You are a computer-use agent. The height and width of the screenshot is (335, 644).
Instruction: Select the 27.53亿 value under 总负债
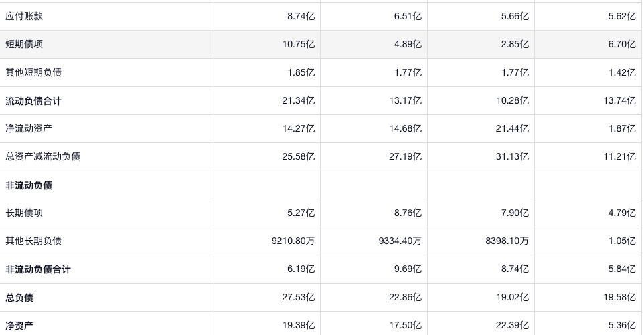[299, 298]
